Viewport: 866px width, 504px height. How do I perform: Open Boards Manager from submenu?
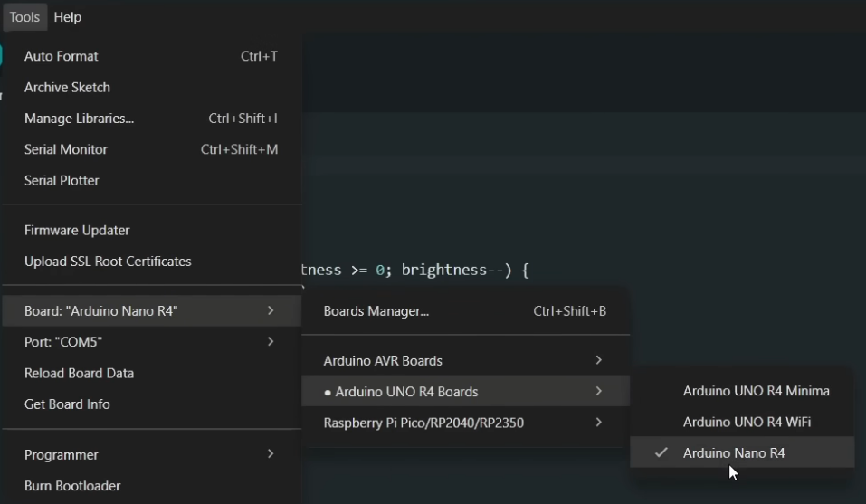(376, 311)
